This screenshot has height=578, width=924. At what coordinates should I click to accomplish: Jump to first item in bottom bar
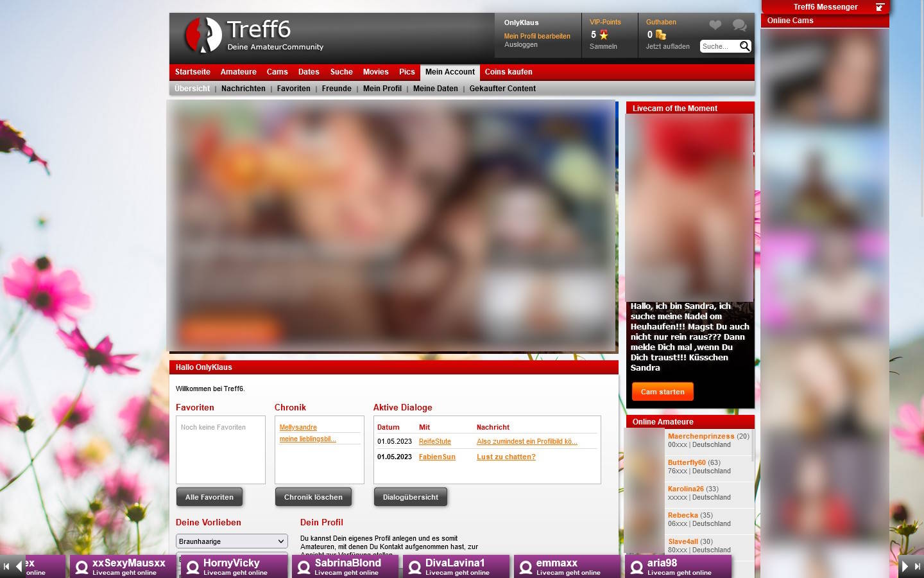pos(6,566)
